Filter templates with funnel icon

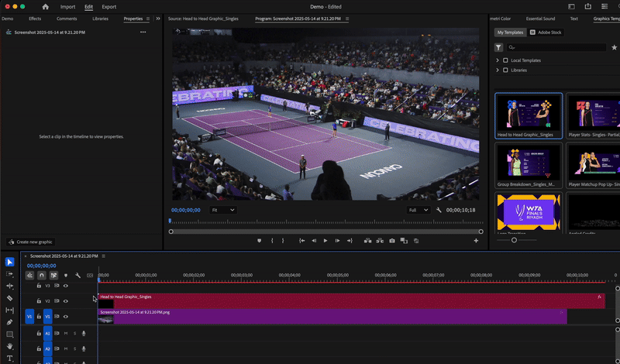tap(498, 47)
